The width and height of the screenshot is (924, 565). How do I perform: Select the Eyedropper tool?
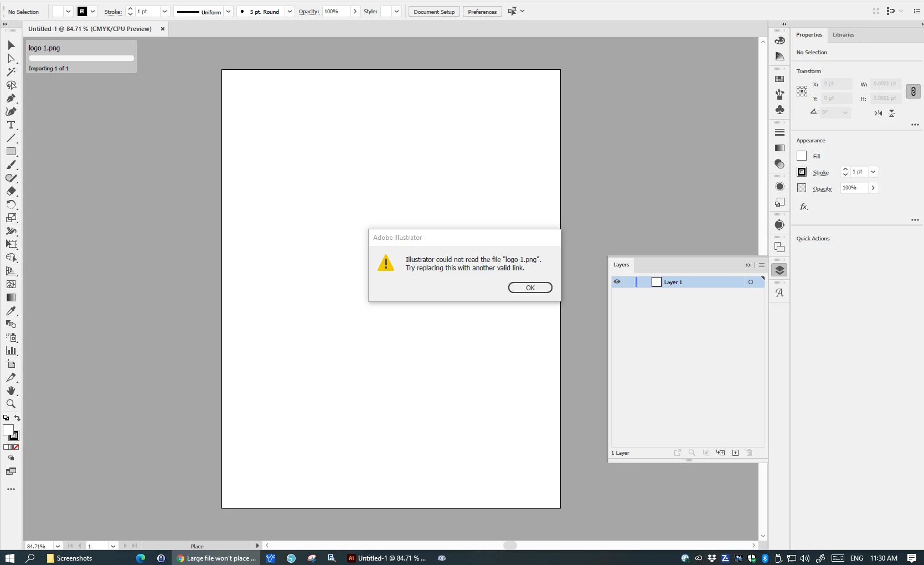[x=11, y=311]
